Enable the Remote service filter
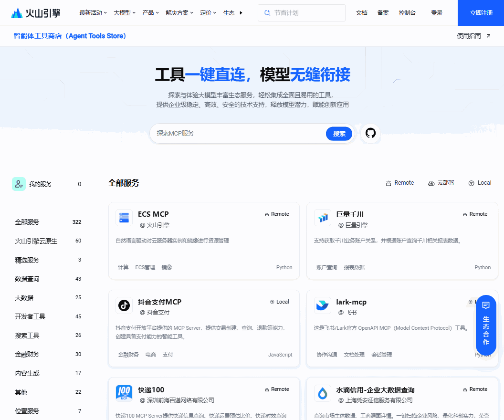504x420 pixels. point(399,183)
